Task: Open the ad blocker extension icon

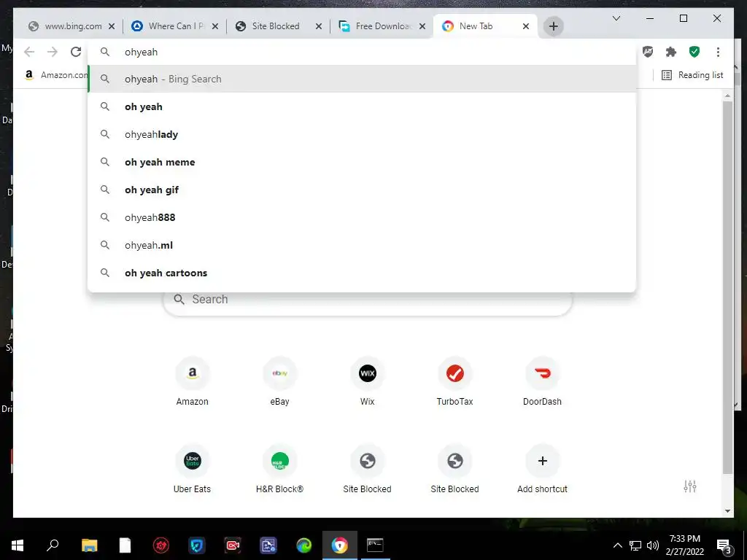Action: click(x=648, y=52)
